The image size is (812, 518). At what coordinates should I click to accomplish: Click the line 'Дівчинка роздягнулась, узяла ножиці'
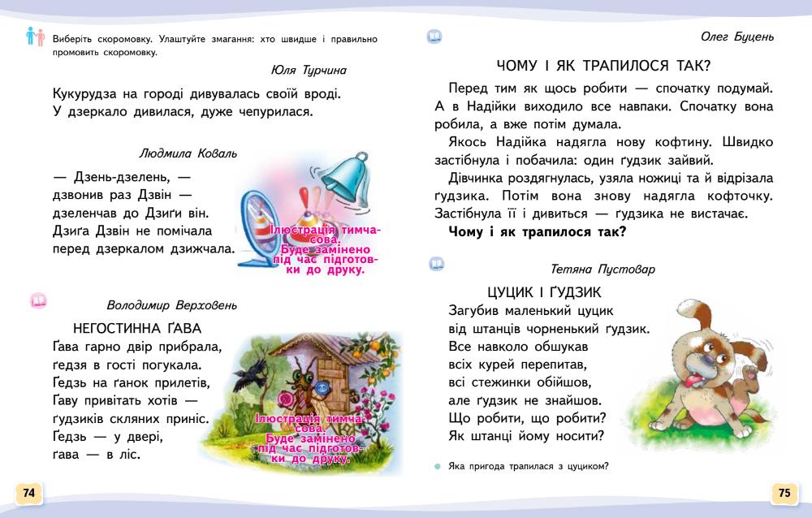[611, 178]
